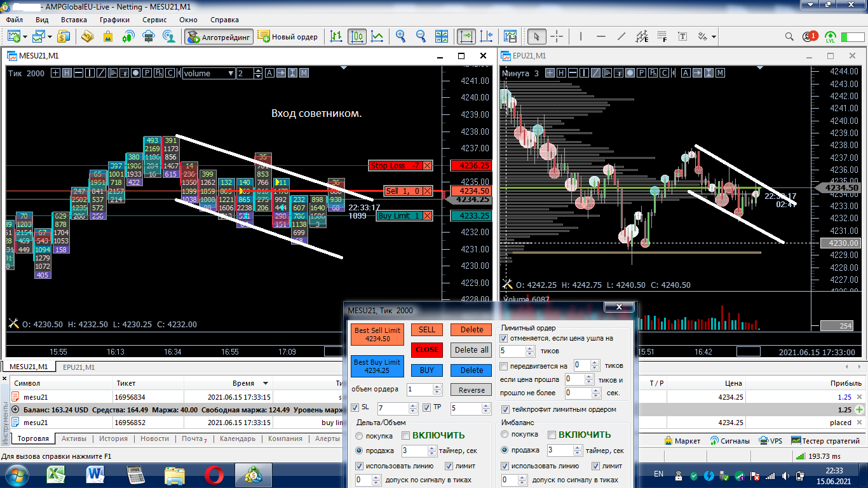Viewport: 868px width, 488px height.
Task: Open account notifications icon with badge
Action: 810,37
